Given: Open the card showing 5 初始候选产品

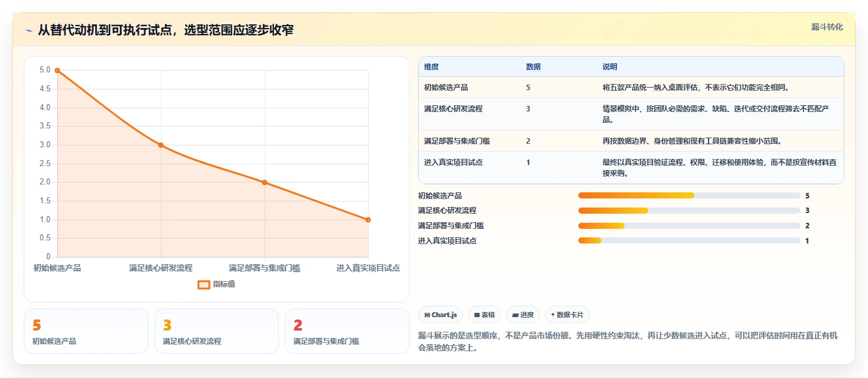Looking at the screenshot, I should 86,331.
